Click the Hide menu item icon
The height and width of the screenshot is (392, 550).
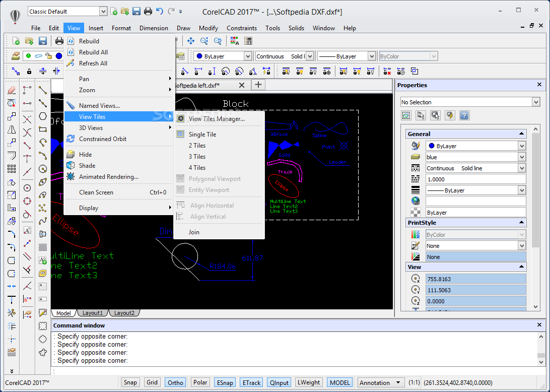(x=71, y=154)
